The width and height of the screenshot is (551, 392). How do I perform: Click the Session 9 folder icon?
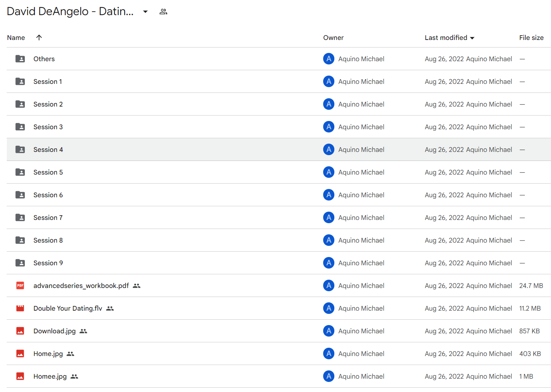tap(20, 263)
